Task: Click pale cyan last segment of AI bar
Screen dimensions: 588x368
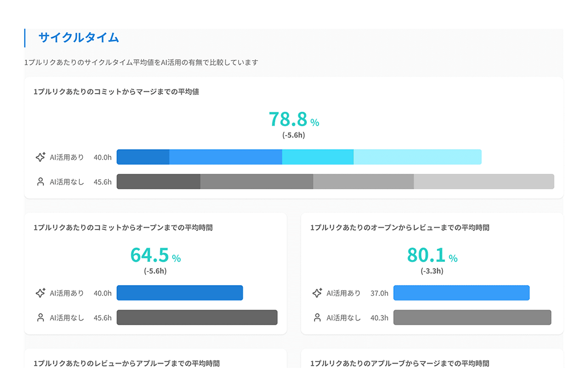Action: 418,157
